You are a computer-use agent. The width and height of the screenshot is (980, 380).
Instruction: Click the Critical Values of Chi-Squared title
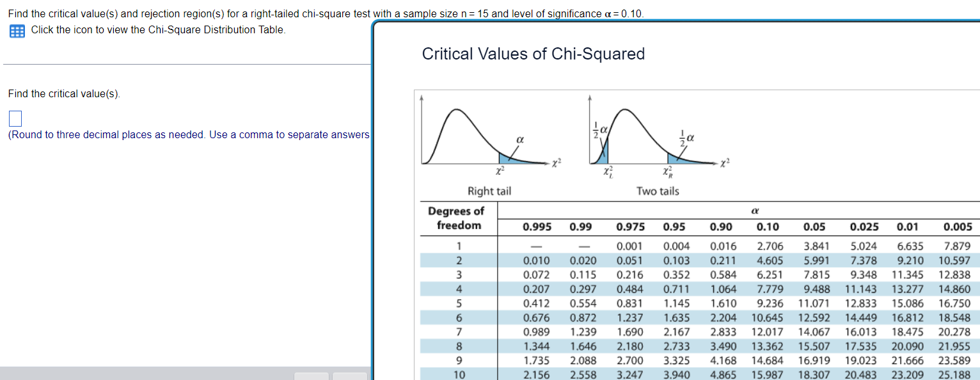(532, 54)
